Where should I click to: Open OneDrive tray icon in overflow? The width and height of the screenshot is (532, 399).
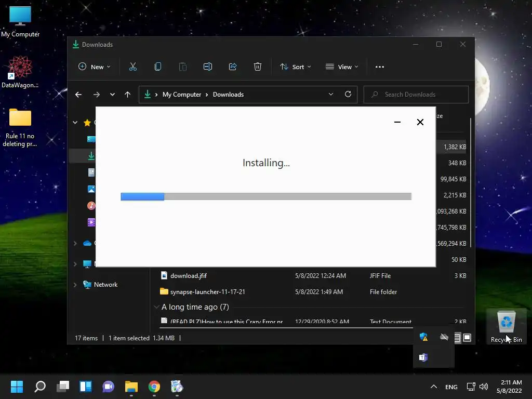tap(444, 337)
